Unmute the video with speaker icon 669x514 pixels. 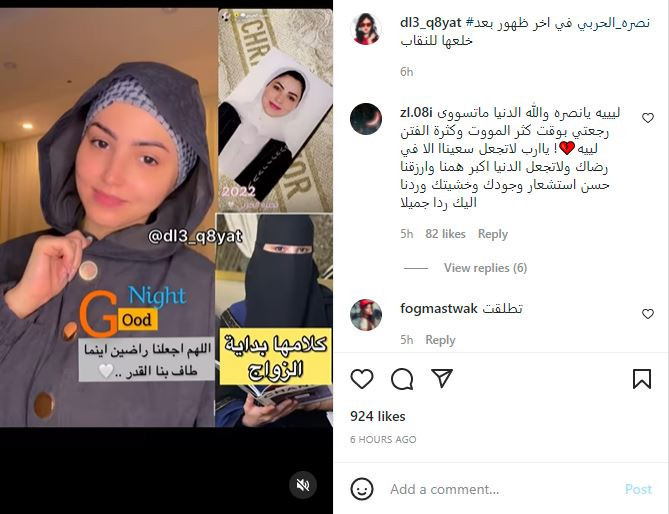coord(303,485)
